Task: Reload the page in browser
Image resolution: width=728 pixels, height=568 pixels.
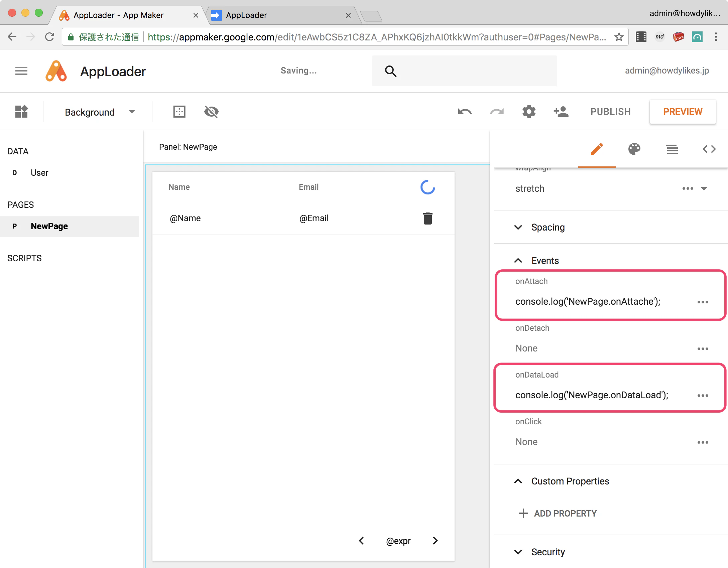Action: (x=49, y=37)
